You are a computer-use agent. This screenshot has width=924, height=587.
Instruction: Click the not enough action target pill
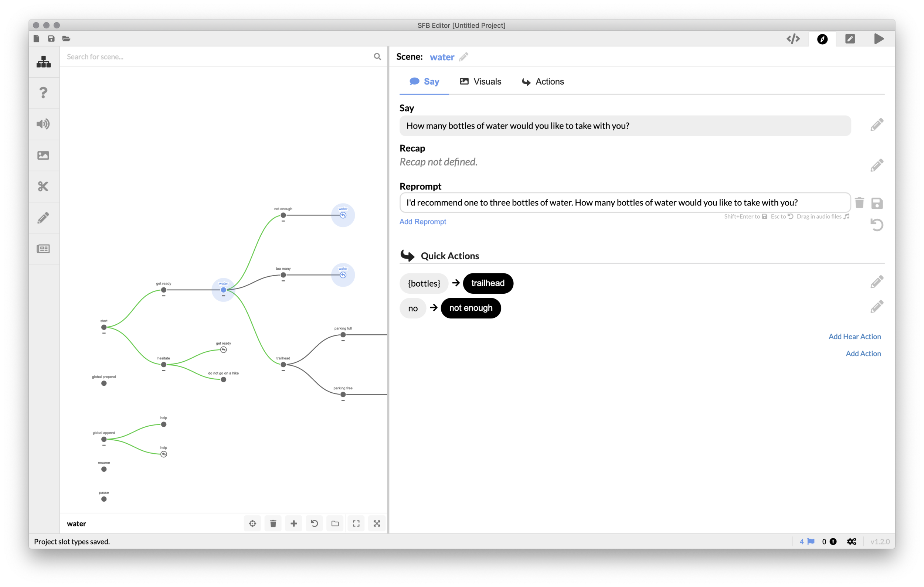pyautogui.click(x=471, y=308)
